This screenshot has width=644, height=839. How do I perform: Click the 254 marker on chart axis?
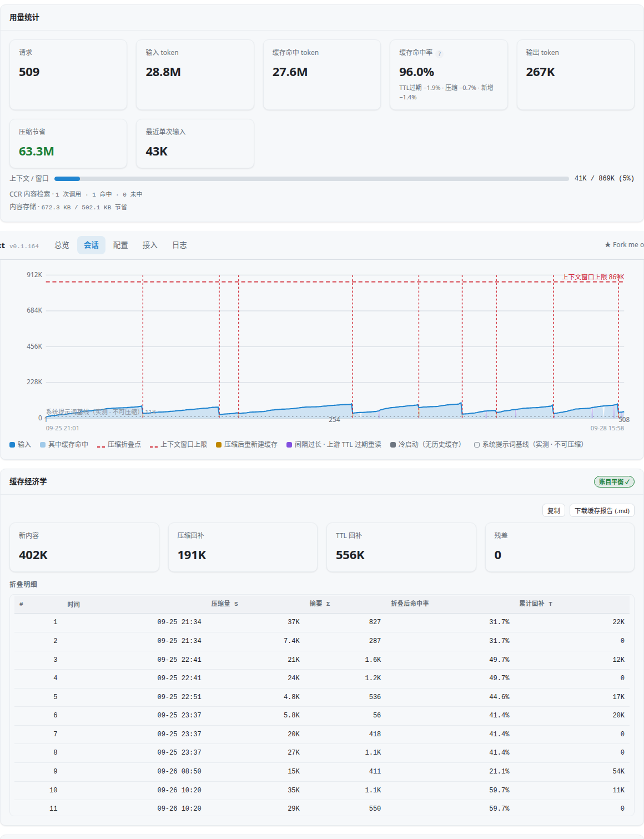334,420
